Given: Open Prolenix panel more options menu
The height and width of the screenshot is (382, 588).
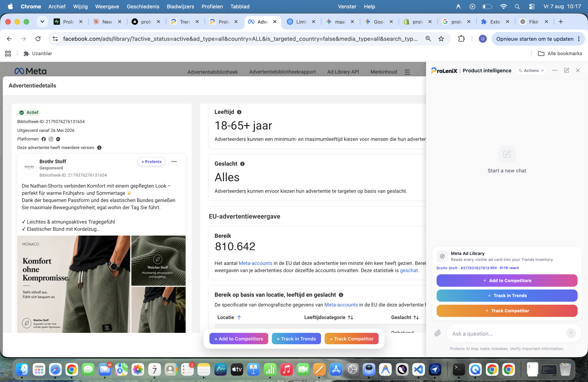Looking at the screenshot, I should (555, 71).
